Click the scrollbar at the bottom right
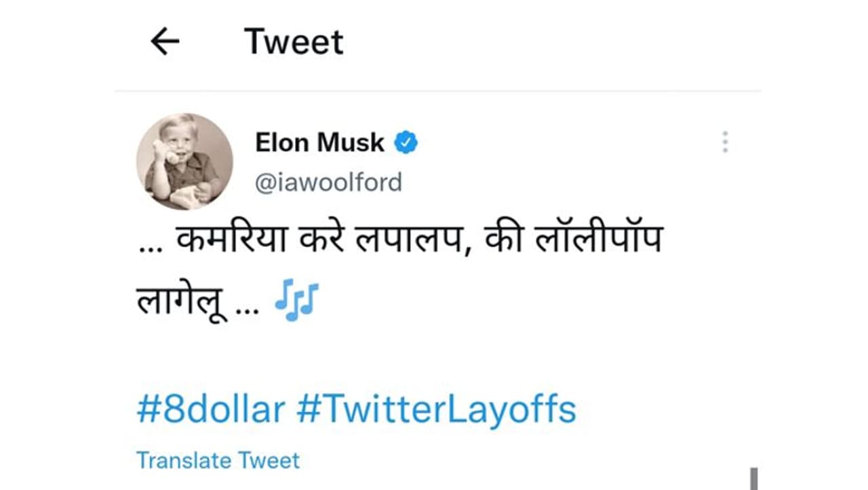The image size is (868, 490). click(753, 478)
